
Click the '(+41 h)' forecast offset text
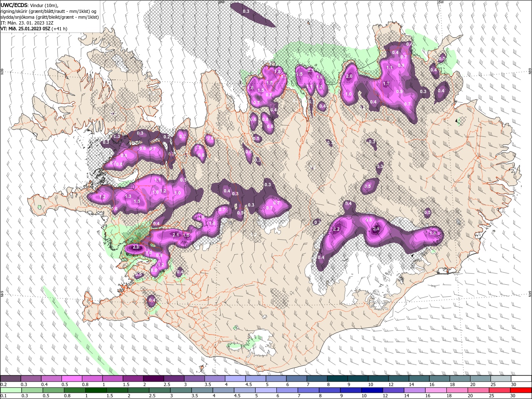pos(59,29)
